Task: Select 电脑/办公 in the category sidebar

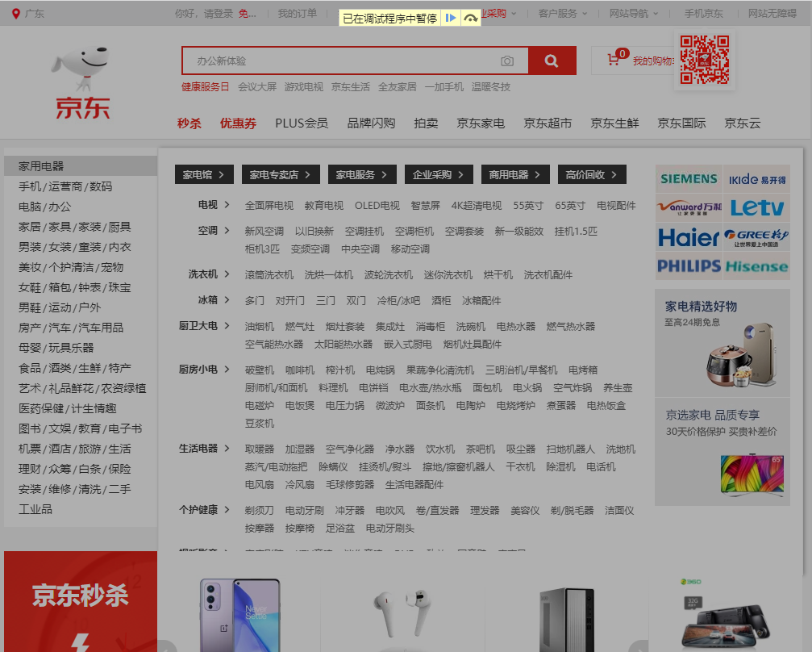Action: [45, 207]
